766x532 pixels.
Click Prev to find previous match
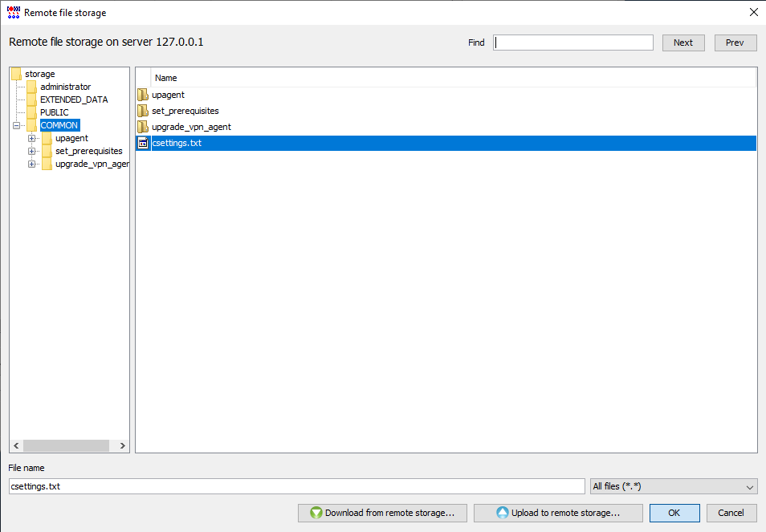[735, 43]
